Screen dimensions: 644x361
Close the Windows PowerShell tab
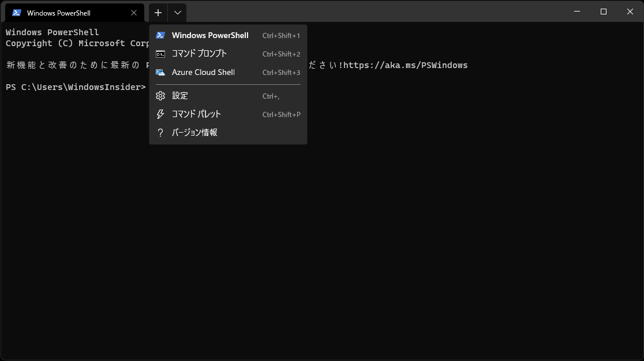pyautogui.click(x=134, y=13)
